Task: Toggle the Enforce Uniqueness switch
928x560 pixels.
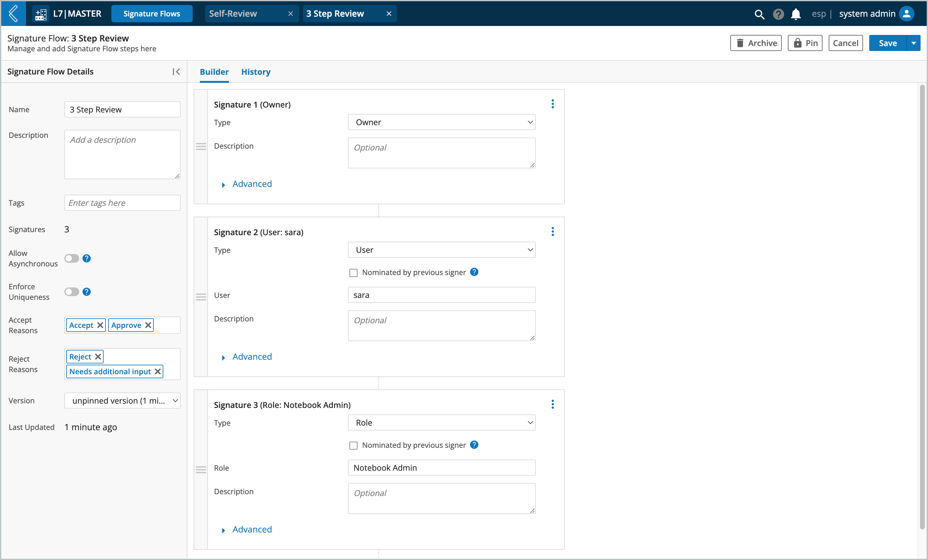Action: click(x=71, y=291)
